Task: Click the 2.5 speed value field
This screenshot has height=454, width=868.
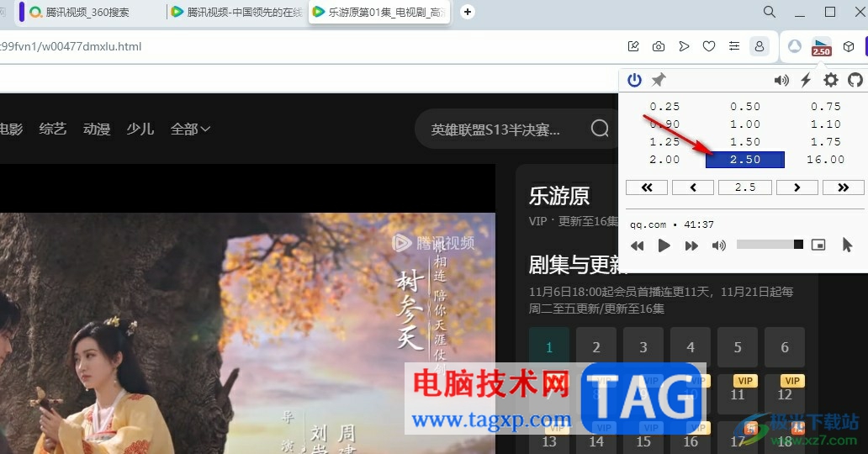Action: tap(745, 187)
